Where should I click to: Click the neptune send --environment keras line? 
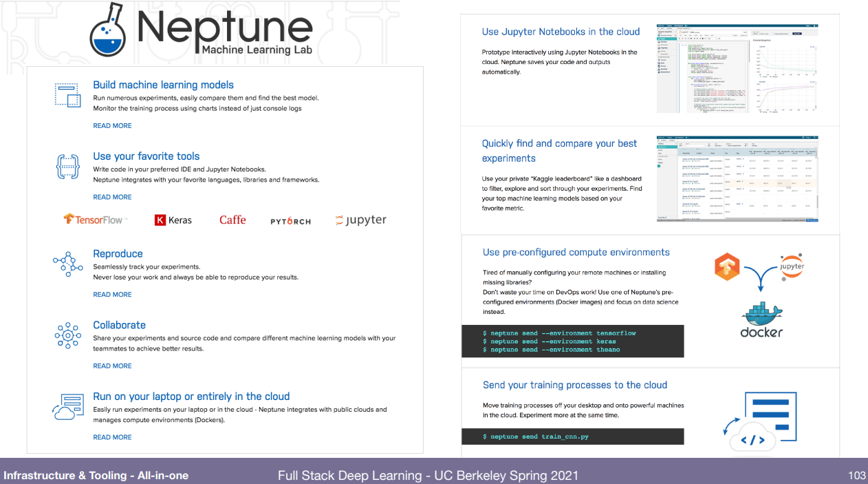coord(550,341)
